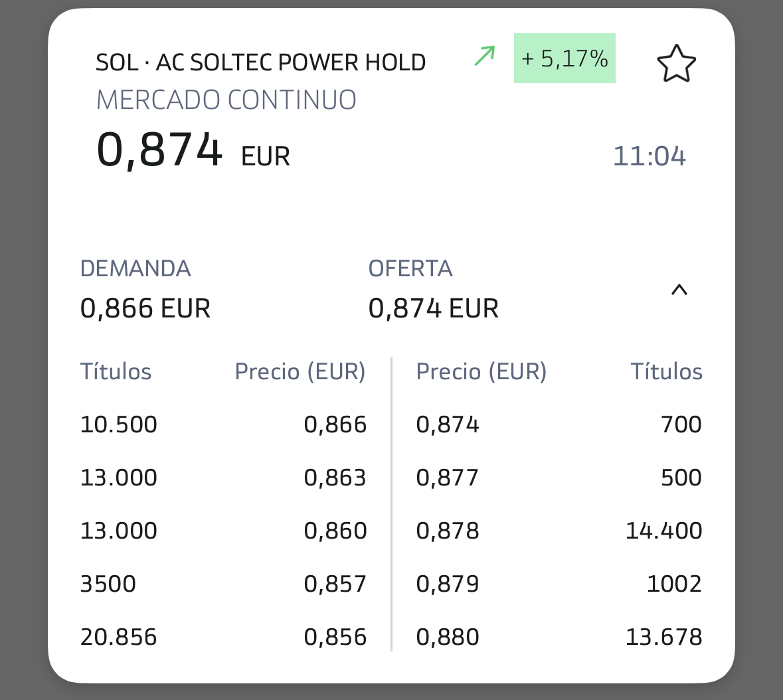783x700 pixels.
Task: Select the 14.400 títulos ask entry
Action: click(x=663, y=531)
